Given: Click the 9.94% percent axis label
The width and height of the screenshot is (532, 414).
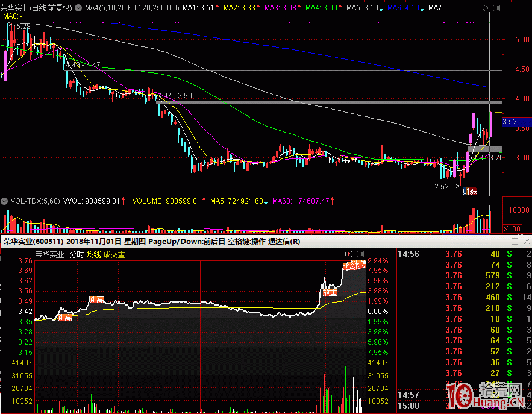Looking at the screenshot, I should click(378, 260).
